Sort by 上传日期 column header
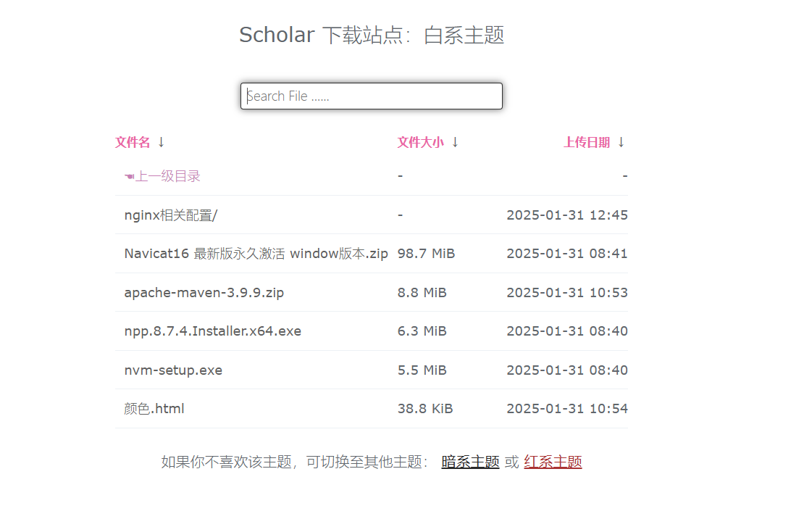The height and width of the screenshot is (519, 812). [587, 143]
